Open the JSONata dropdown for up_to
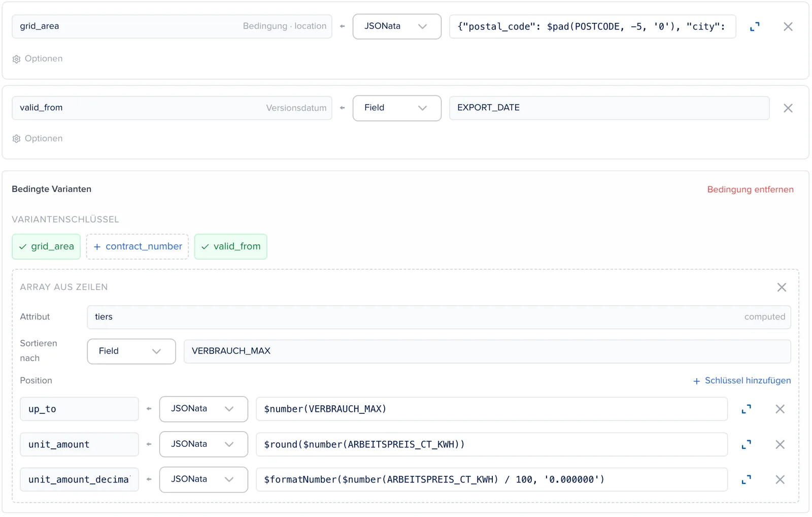Viewport: 812px width, 517px height. (204, 409)
